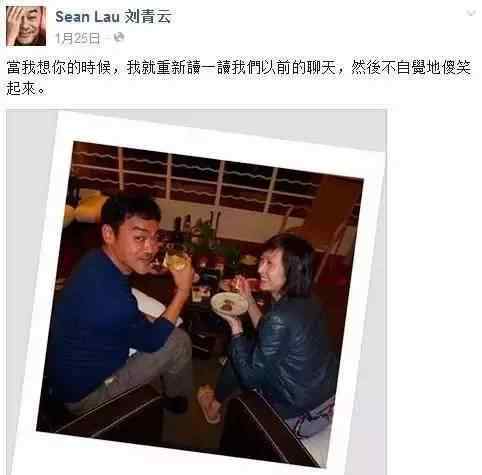The image size is (482, 475).
Task: Open Sean Lau's profile picture
Action: coord(26,26)
